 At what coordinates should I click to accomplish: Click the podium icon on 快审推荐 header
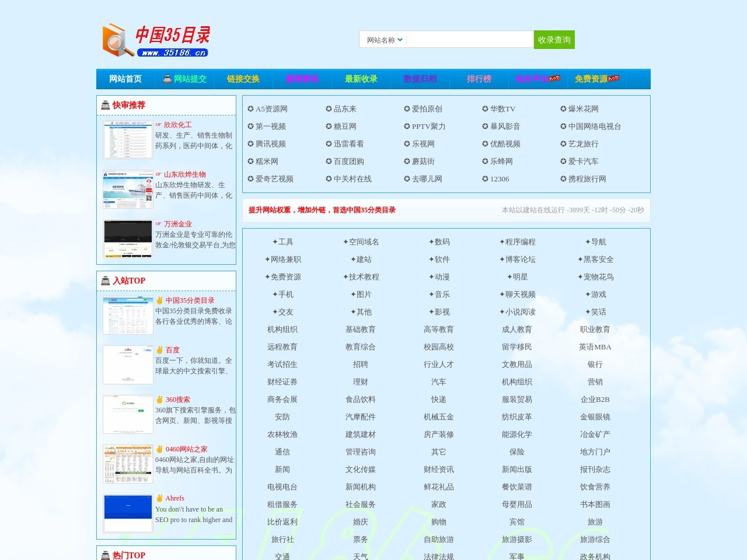(105, 106)
